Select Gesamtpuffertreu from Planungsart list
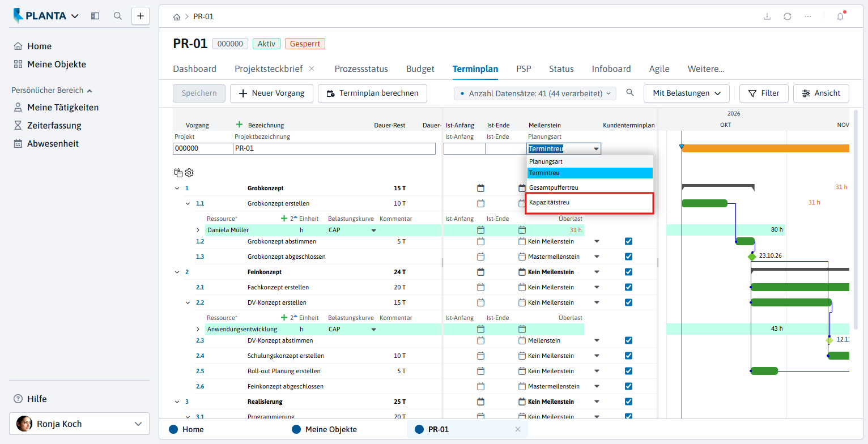868x444 pixels. (x=590, y=187)
